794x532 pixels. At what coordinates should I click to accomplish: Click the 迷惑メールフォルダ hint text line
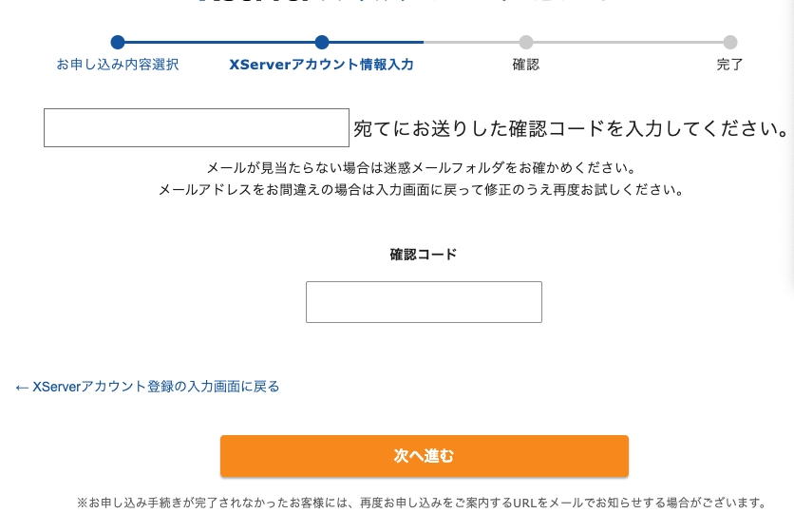[x=421, y=168]
